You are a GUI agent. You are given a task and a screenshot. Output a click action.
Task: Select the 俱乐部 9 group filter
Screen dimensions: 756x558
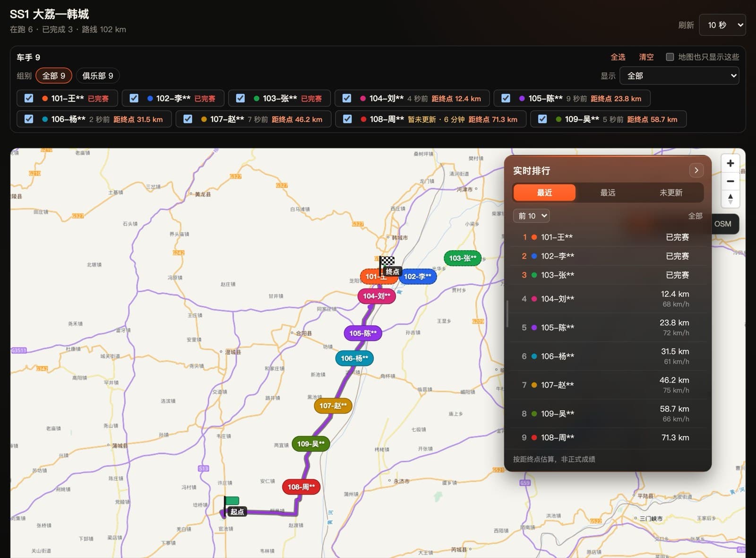(x=98, y=76)
